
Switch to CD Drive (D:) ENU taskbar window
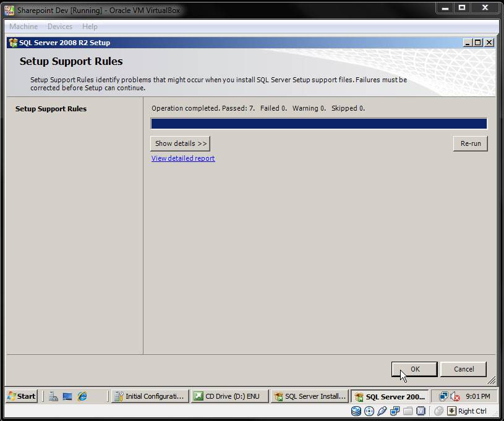click(230, 396)
